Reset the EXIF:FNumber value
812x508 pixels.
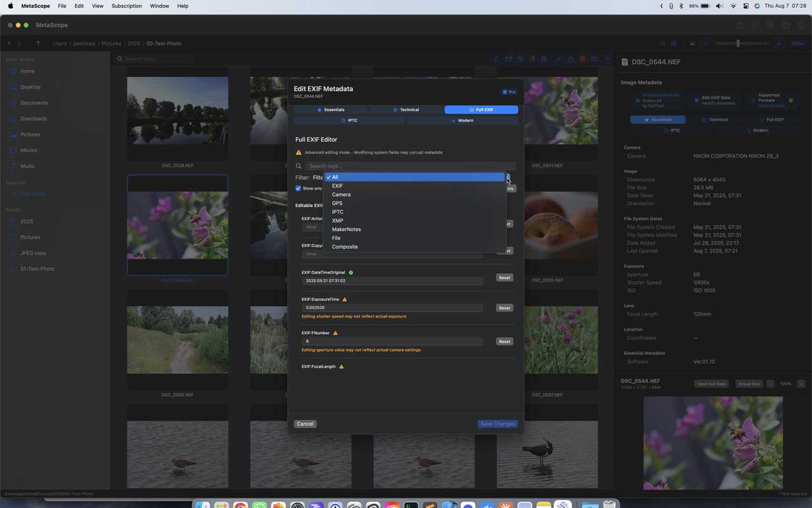point(504,342)
